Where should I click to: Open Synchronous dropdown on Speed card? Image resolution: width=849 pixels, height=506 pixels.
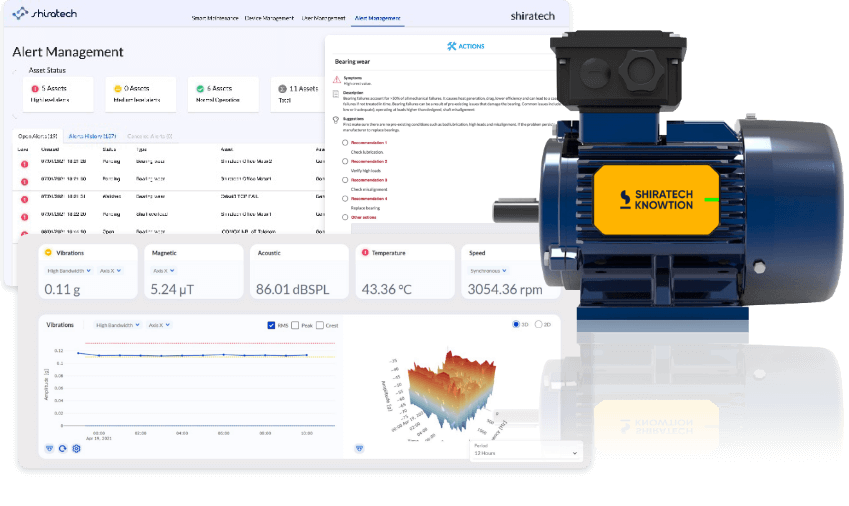(x=488, y=271)
